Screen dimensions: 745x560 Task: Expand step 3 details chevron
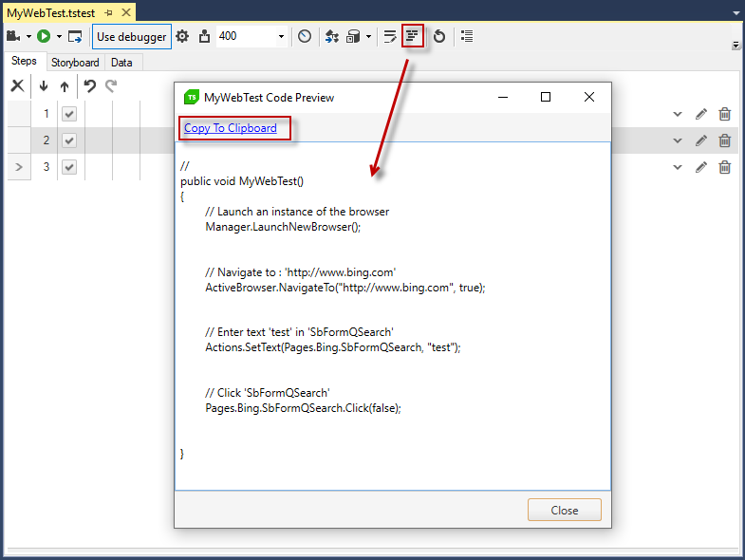pos(678,167)
